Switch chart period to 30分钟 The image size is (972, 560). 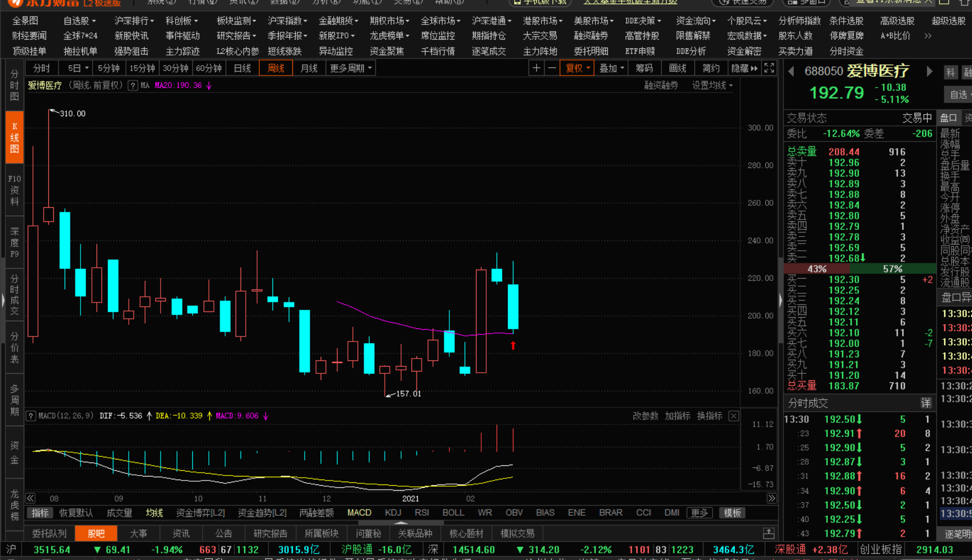(x=175, y=68)
